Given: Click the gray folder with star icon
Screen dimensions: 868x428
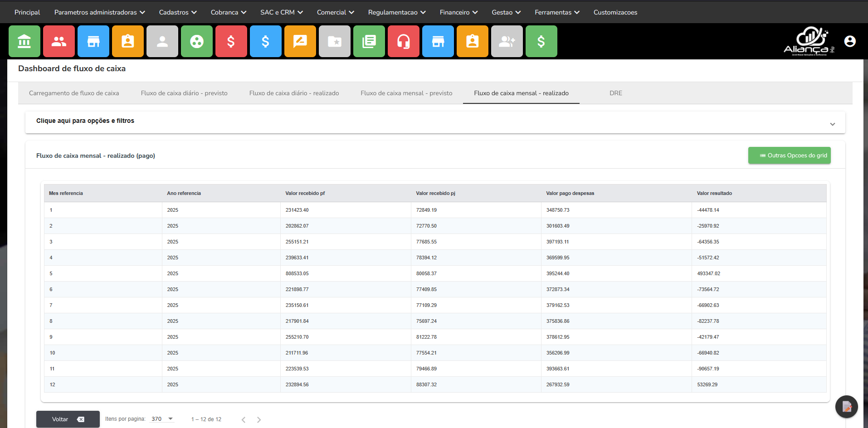Looking at the screenshot, I should [x=334, y=41].
